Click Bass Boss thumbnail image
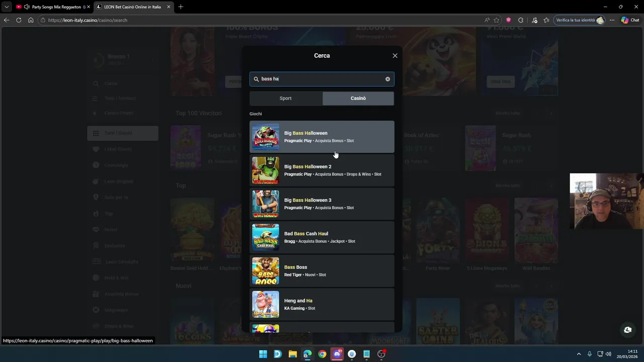 point(265,271)
